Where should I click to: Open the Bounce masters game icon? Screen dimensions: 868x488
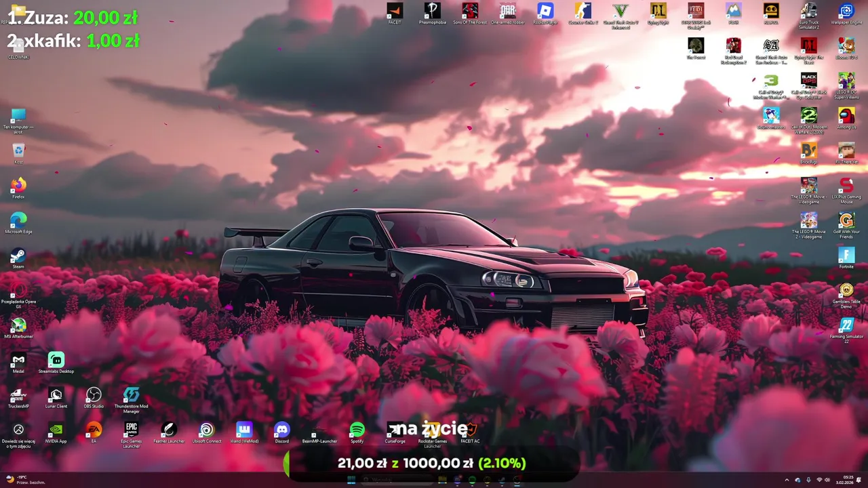(x=771, y=119)
